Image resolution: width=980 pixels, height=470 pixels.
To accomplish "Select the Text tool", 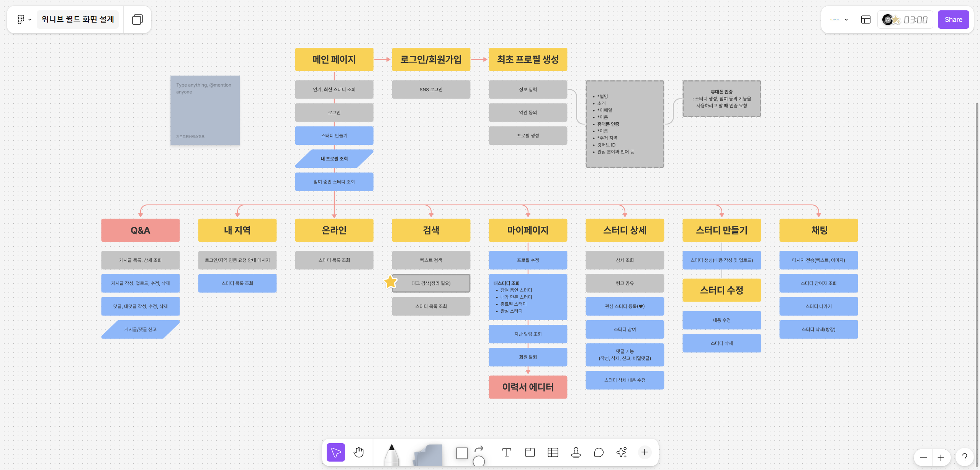I will [x=507, y=452].
